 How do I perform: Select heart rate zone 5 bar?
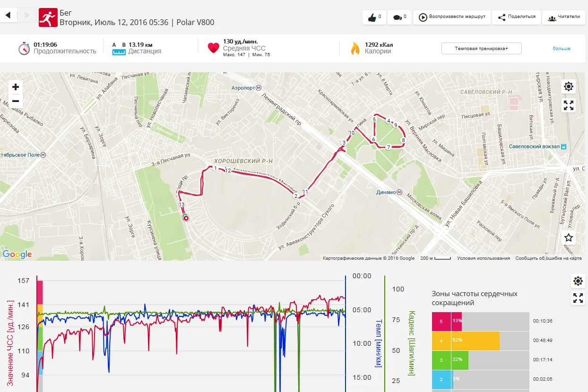(x=481, y=321)
